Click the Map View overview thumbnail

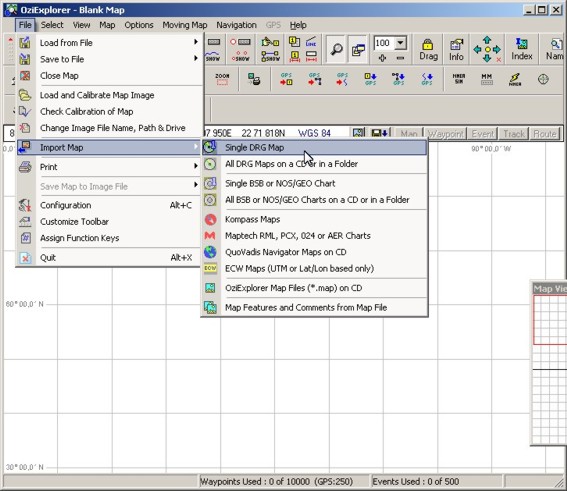[550, 369]
